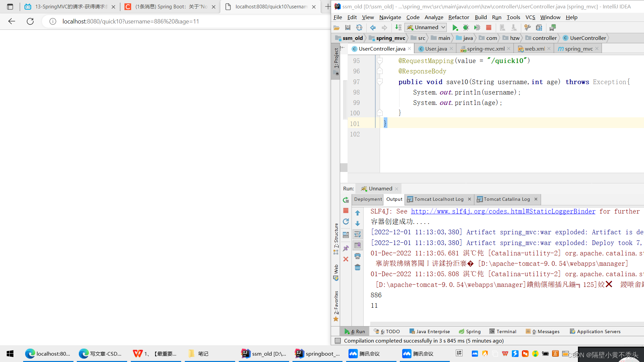This screenshot has height=362, width=644.
Task: Toggle soft-wrap in the Run console
Action: coord(358,234)
